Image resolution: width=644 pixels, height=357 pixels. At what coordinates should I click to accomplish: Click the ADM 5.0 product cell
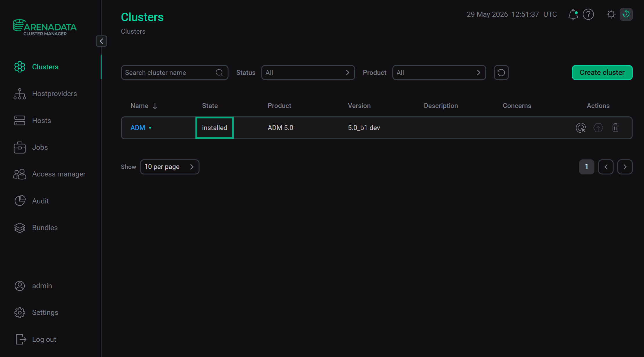tap(280, 128)
